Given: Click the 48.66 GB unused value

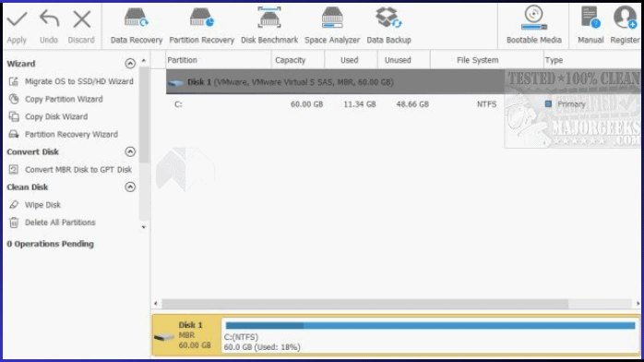Looking at the screenshot, I should click(412, 104).
